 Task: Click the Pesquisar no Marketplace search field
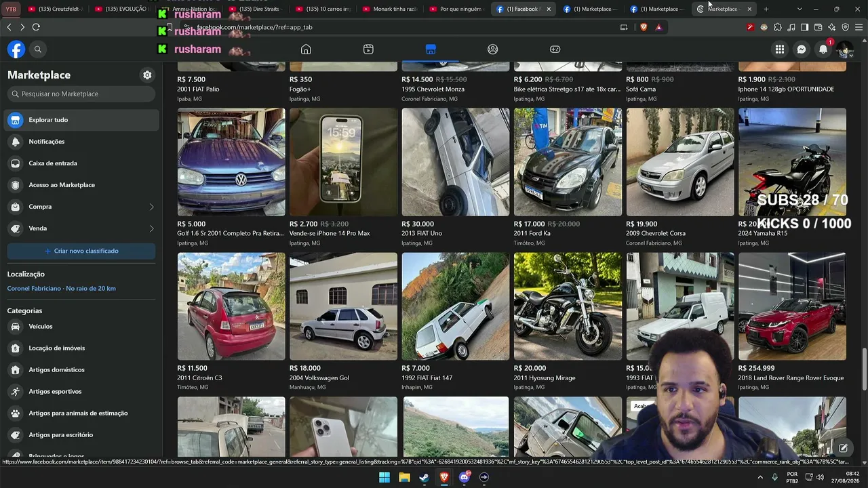coord(81,94)
